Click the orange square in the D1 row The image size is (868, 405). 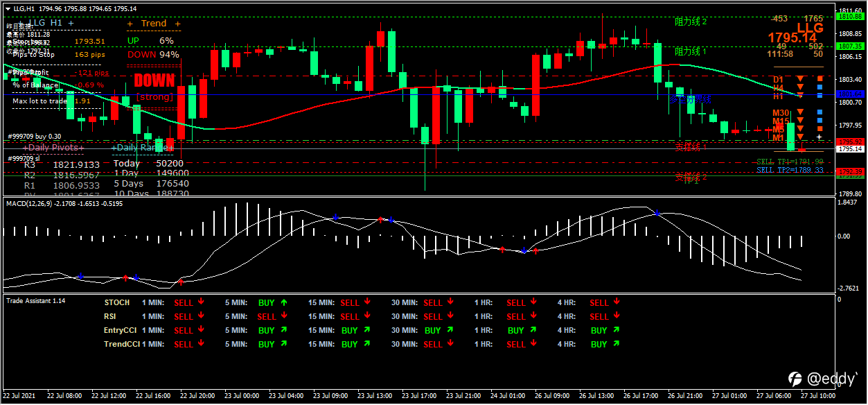pos(820,78)
